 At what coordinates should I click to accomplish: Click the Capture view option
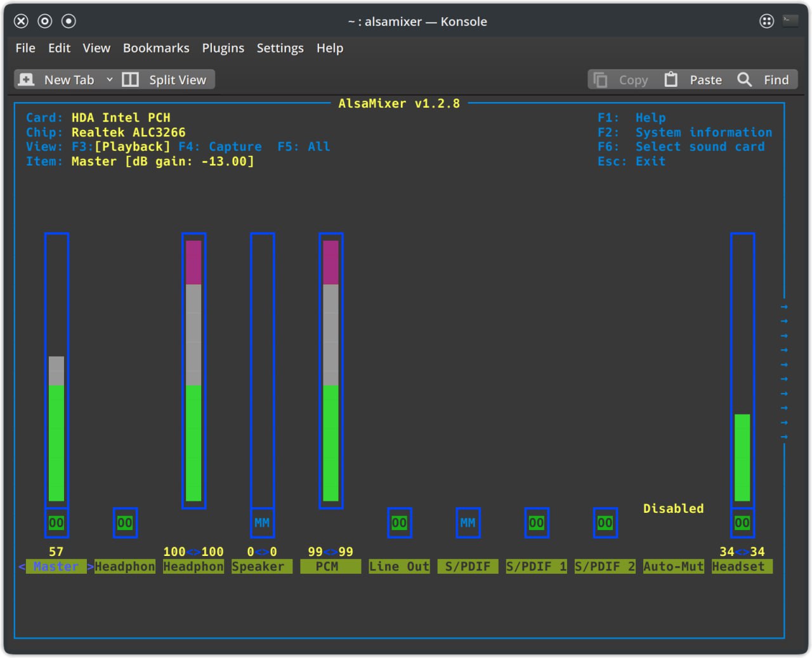tap(235, 147)
